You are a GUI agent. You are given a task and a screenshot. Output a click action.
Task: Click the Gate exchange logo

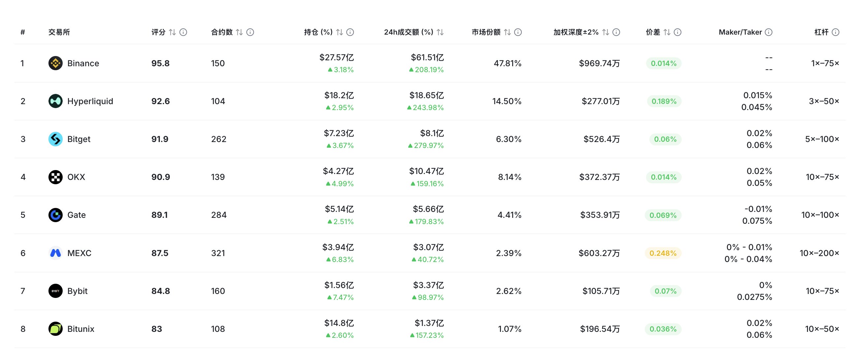pyautogui.click(x=55, y=215)
